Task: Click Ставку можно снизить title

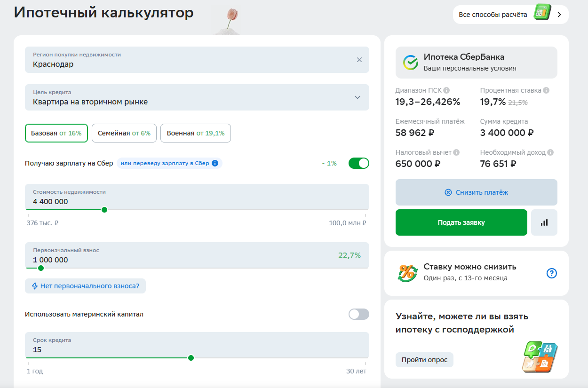Action: tap(470, 267)
